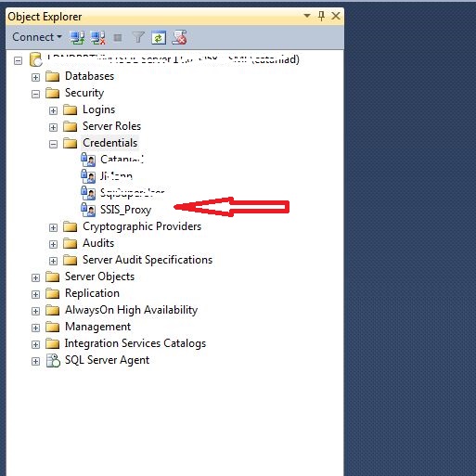
Task: Expand the Logins node
Action: (53, 110)
